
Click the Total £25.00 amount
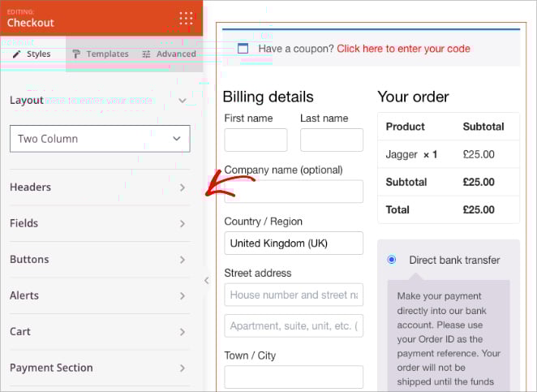click(x=479, y=209)
